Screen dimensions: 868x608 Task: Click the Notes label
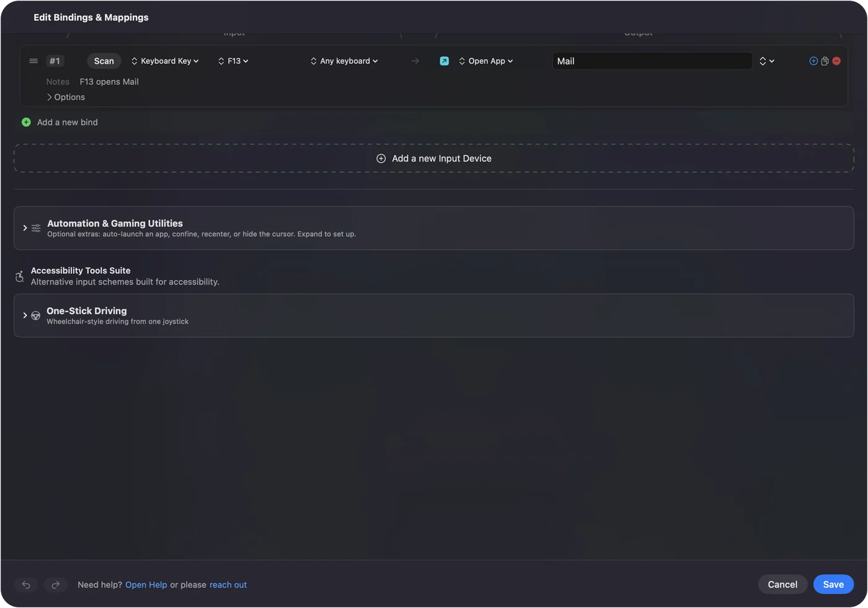[58, 82]
